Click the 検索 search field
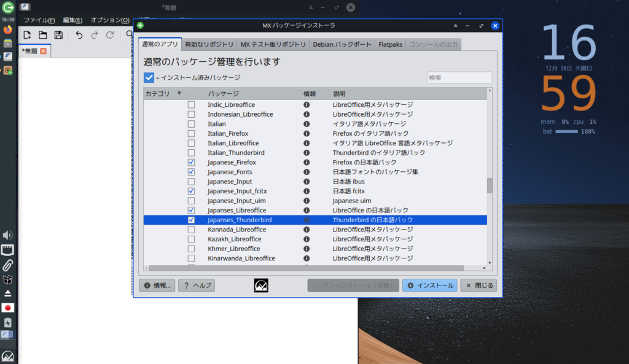Screen dimensions: 629x364 (x=459, y=77)
